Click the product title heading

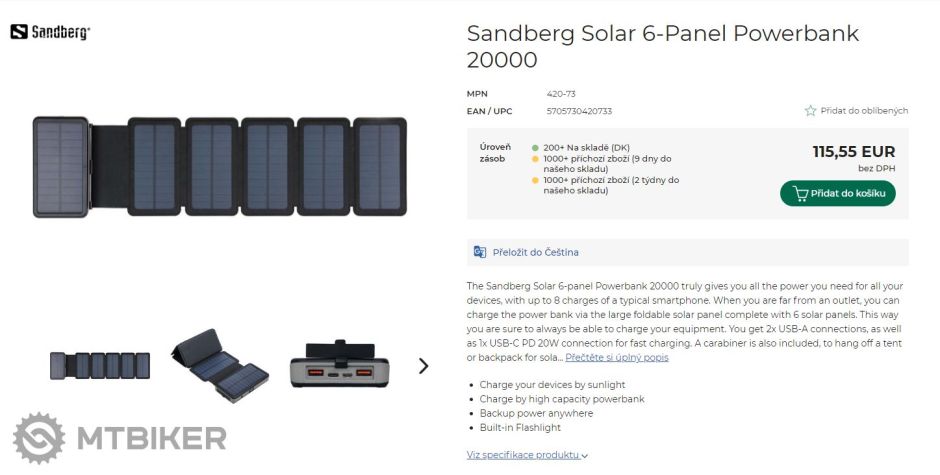662,46
